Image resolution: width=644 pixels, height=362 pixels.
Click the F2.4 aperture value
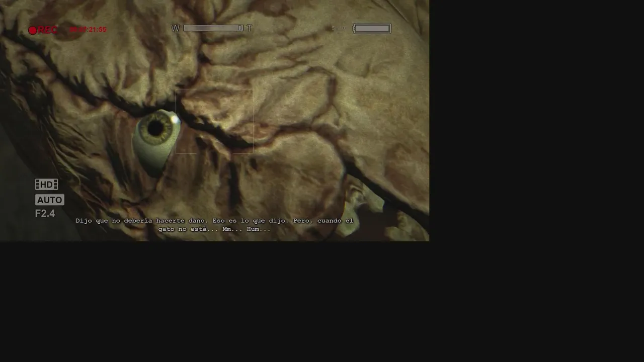(45, 214)
